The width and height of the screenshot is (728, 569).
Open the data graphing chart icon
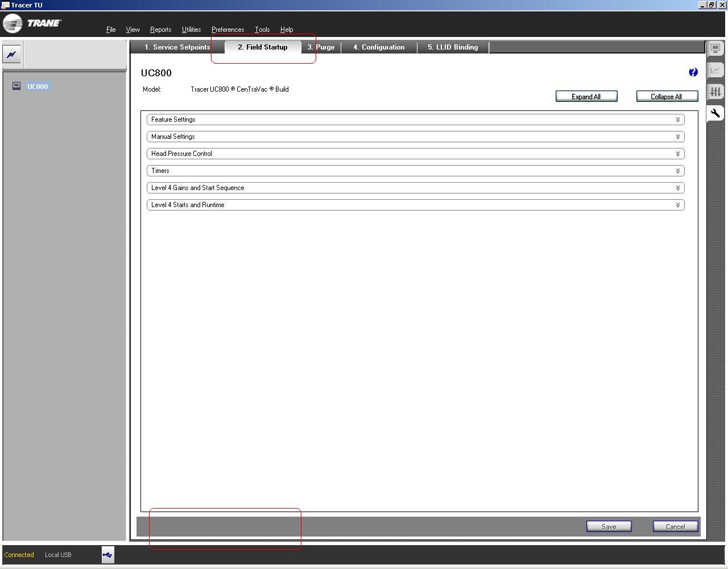(715, 70)
